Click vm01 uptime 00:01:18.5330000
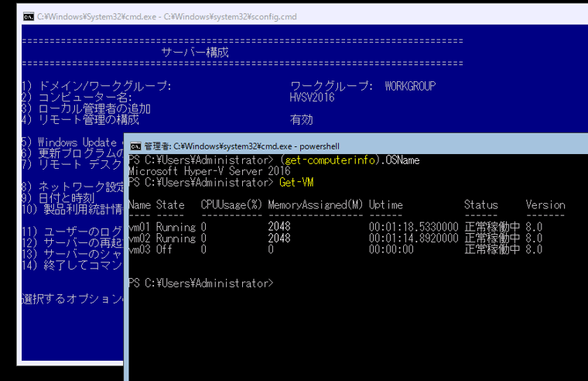Viewport: 588px width, 381px height. pyautogui.click(x=414, y=227)
